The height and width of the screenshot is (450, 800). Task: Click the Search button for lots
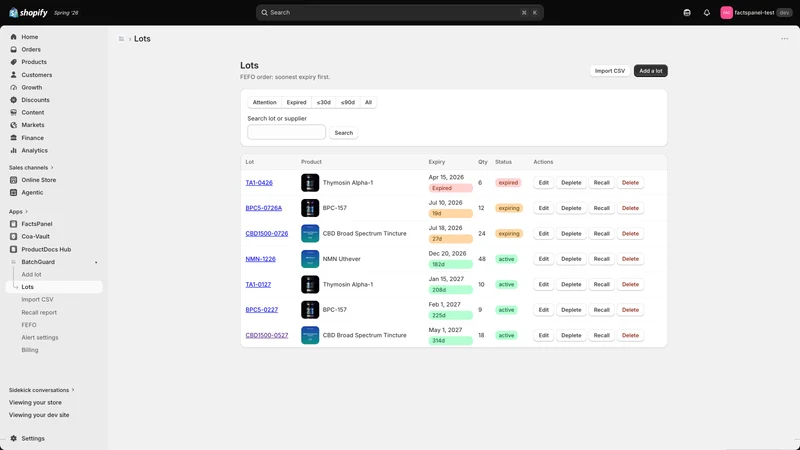[343, 133]
